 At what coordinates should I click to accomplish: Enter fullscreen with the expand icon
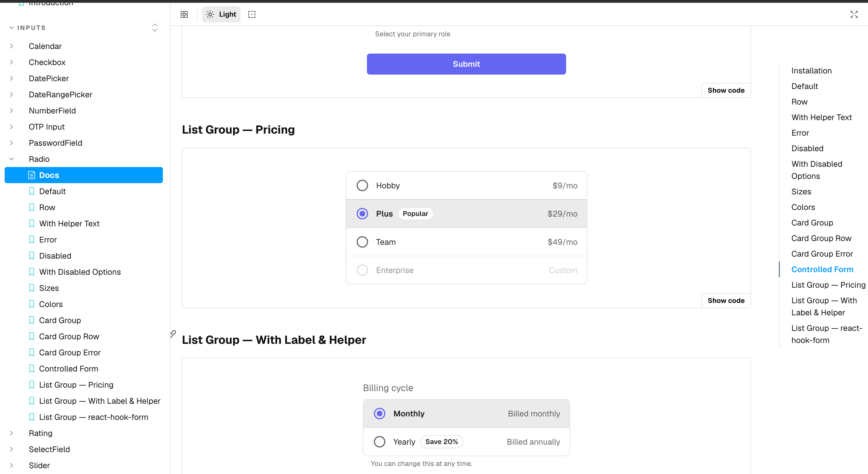coord(854,14)
